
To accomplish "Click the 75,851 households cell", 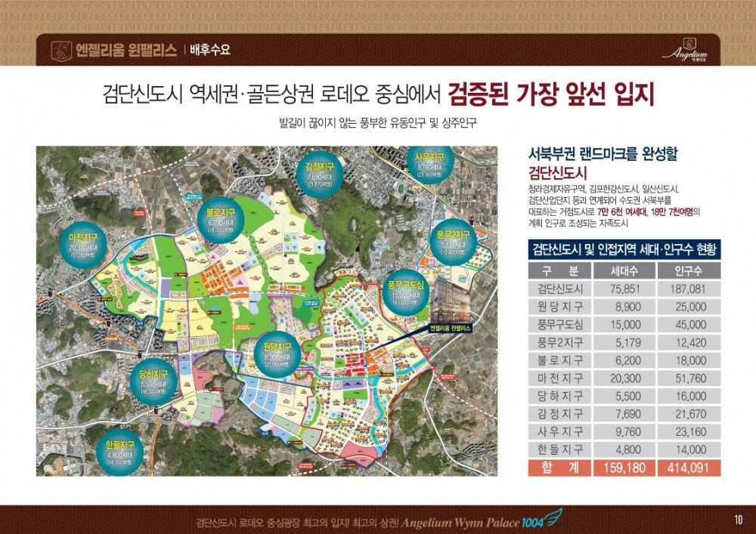I will [x=624, y=289].
